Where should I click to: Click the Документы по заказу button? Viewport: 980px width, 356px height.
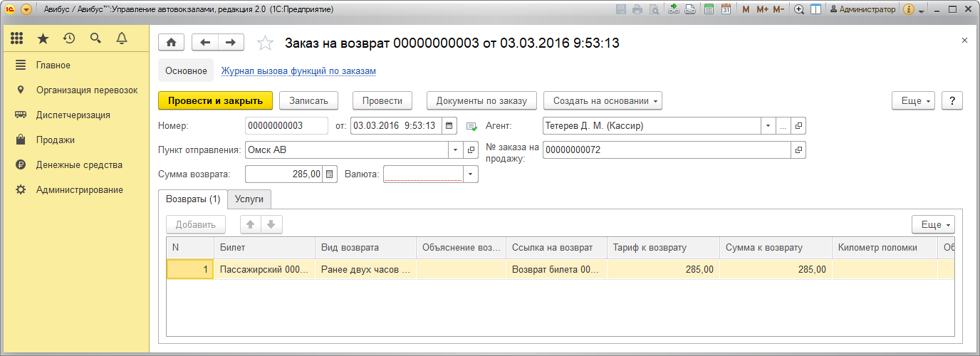481,101
